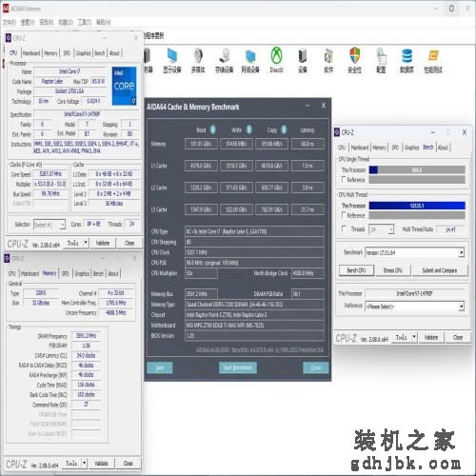Switch to Graphics tab in the CPU-tab CPU-Z window
Image resolution: width=476 pixels, height=476 pixels.
[83, 53]
